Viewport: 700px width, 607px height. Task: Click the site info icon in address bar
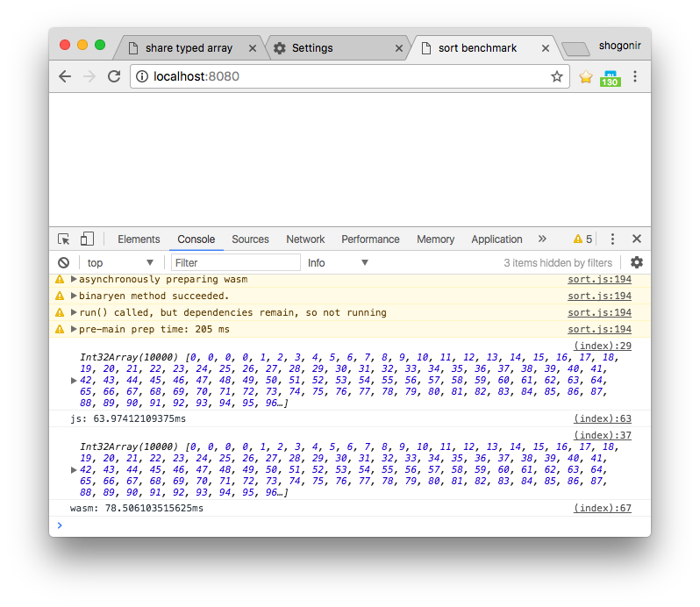[x=142, y=77]
